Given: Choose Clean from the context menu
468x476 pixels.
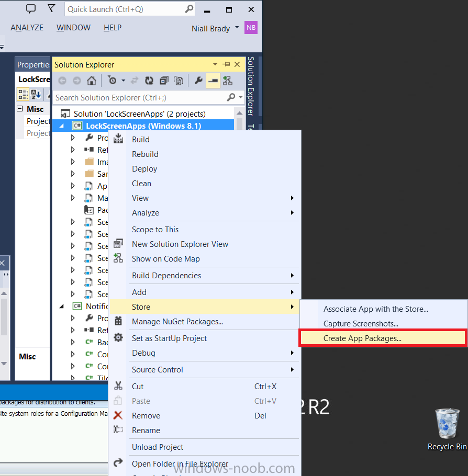Looking at the screenshot, I should click(205, 184).
